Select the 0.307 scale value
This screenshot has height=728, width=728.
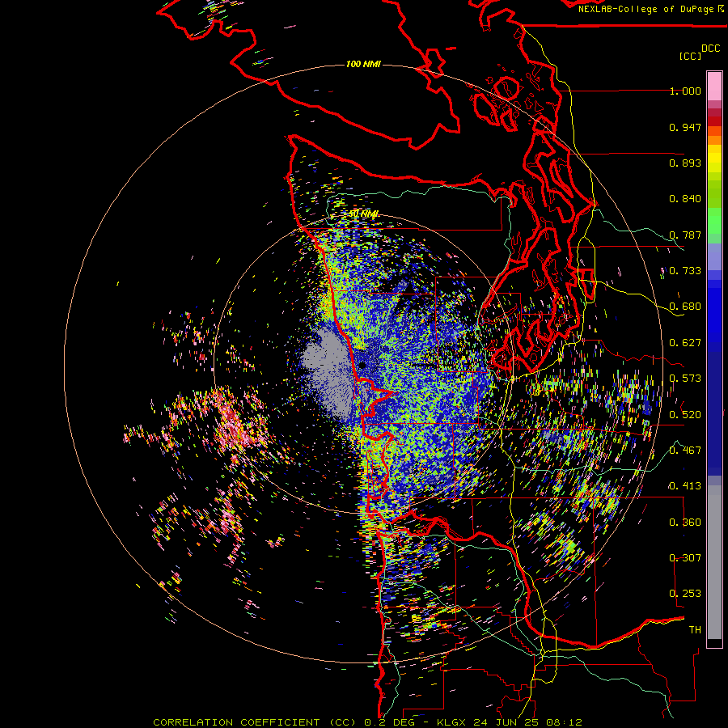(x=685, y=557)
